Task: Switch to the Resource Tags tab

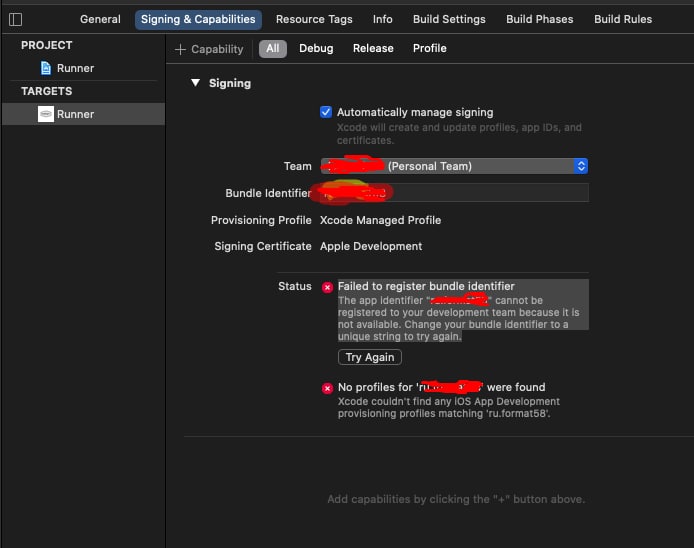Action: point(314,19)
